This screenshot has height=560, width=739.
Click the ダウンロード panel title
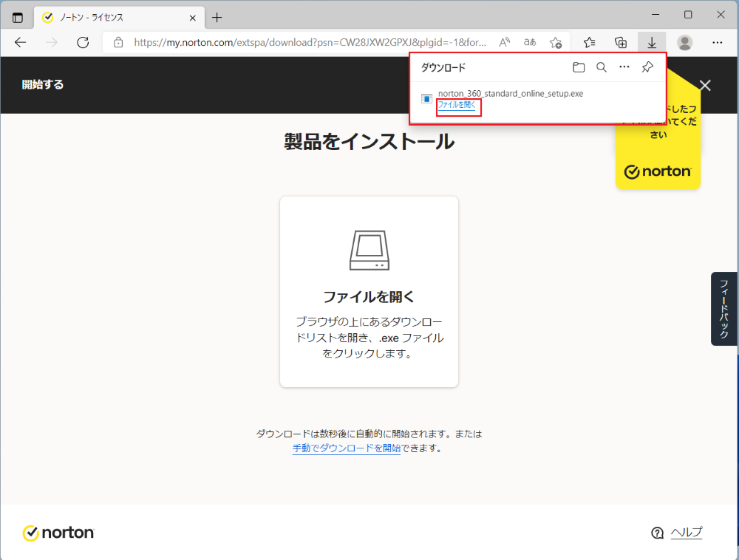point(443,68)
